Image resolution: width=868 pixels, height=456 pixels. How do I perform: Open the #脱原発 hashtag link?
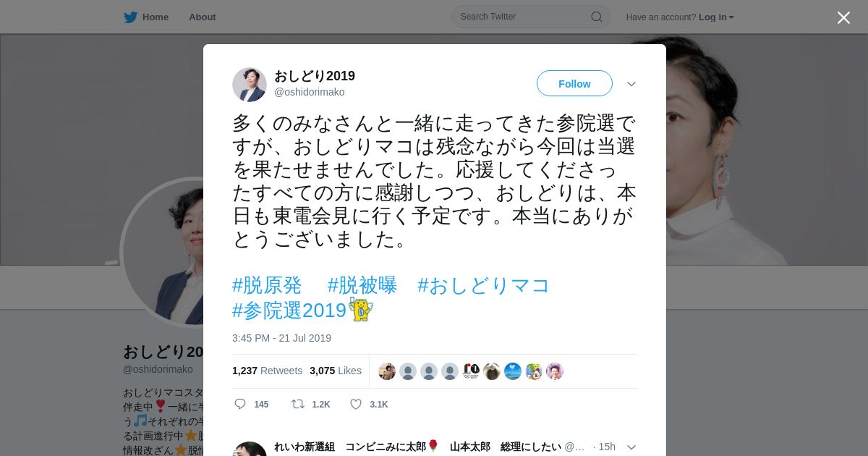[267, 285]
